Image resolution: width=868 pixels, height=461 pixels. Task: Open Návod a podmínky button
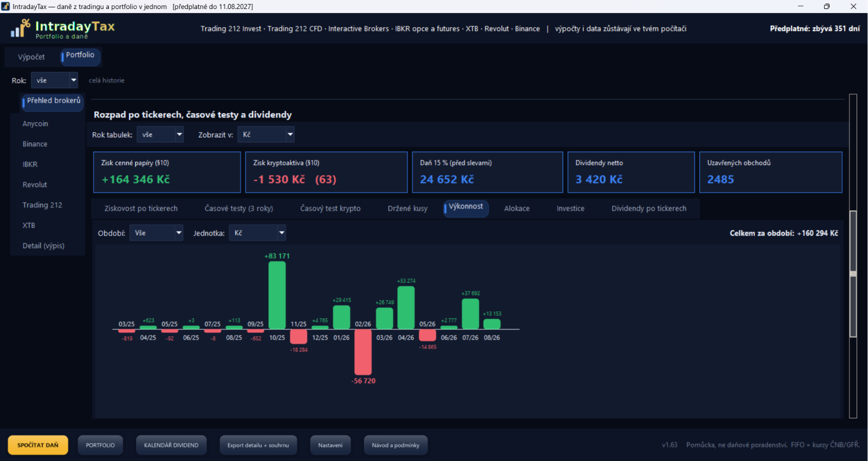click(x=396, y=445)
